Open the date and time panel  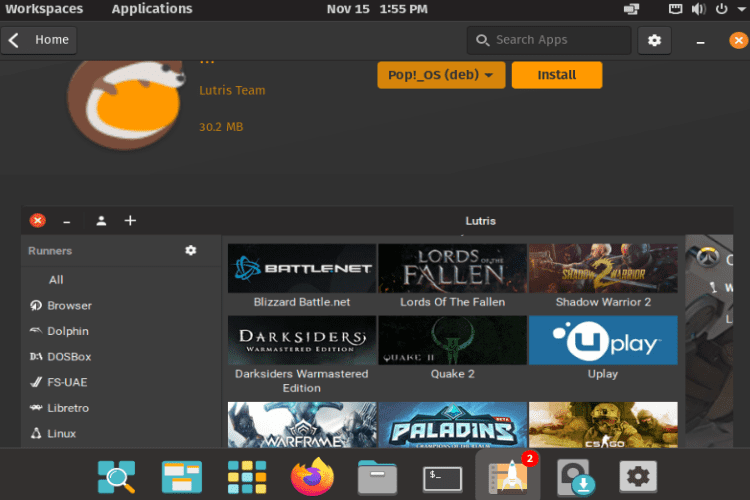click(377, 9)
